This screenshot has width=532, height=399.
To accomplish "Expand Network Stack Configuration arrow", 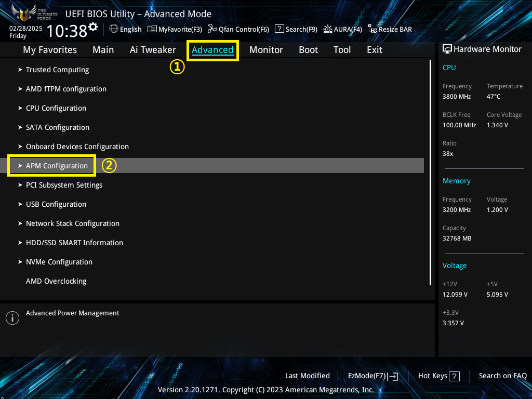I will point(20,223).
